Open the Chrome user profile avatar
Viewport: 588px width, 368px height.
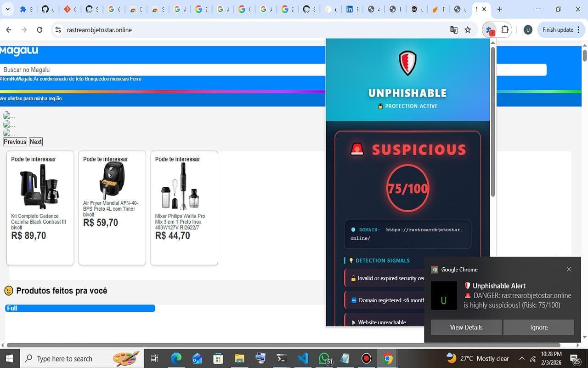tap(527, 29)
